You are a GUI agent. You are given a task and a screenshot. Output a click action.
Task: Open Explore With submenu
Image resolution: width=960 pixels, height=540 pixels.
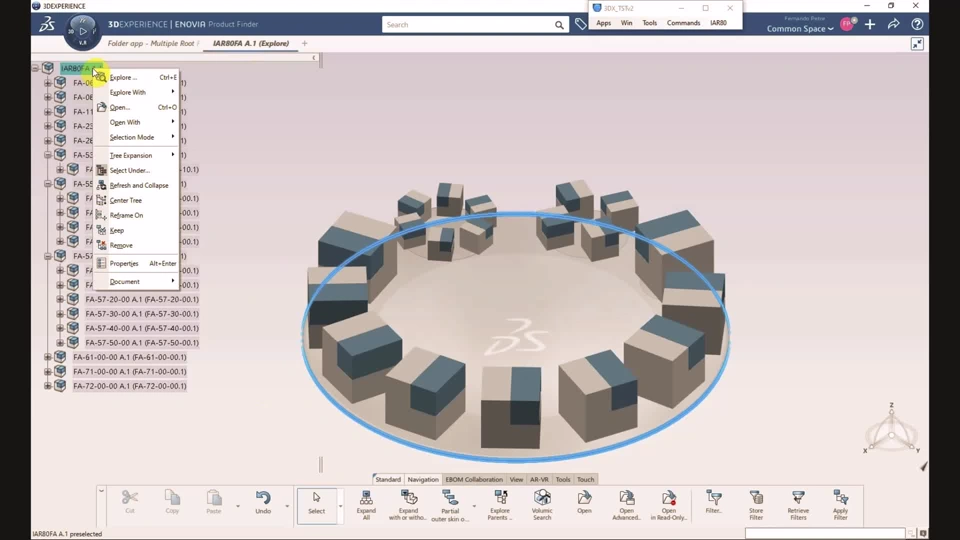tap(136, 92)
